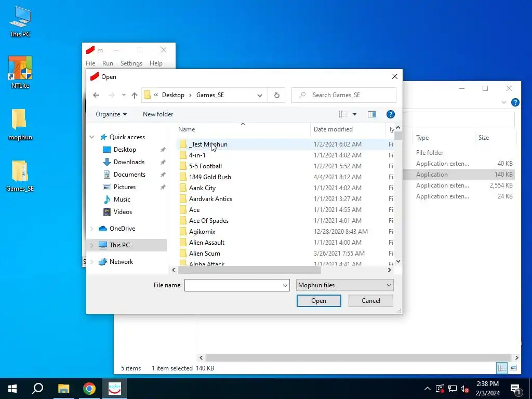Viewport: 532px width, 399px height.
Task: Open Explorer window help icon
Action: (515, 102)
